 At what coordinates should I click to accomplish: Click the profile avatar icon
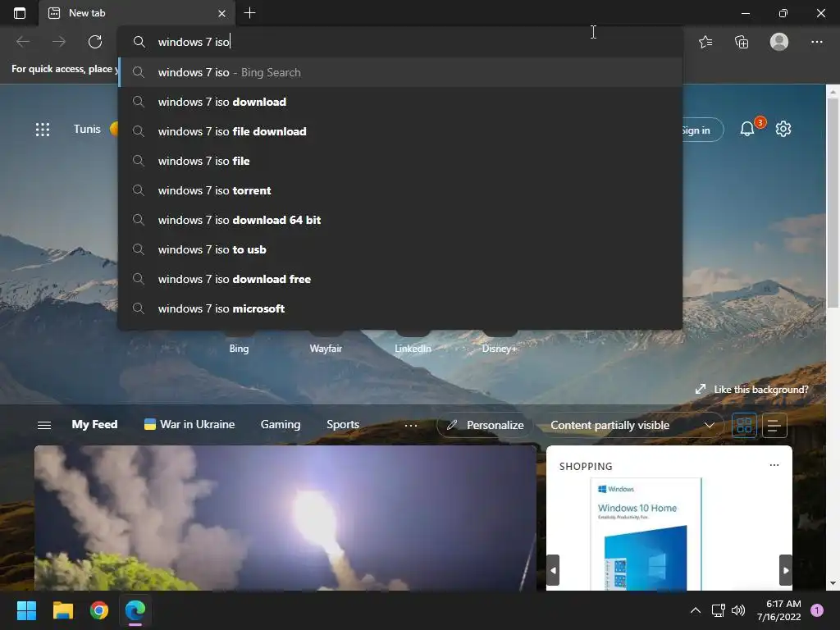coord(779,42)
